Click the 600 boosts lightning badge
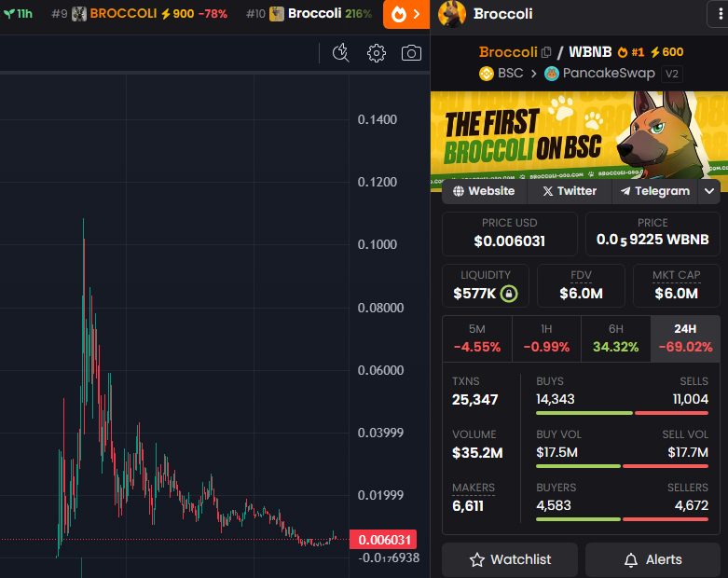 click(x=666, y=52)
